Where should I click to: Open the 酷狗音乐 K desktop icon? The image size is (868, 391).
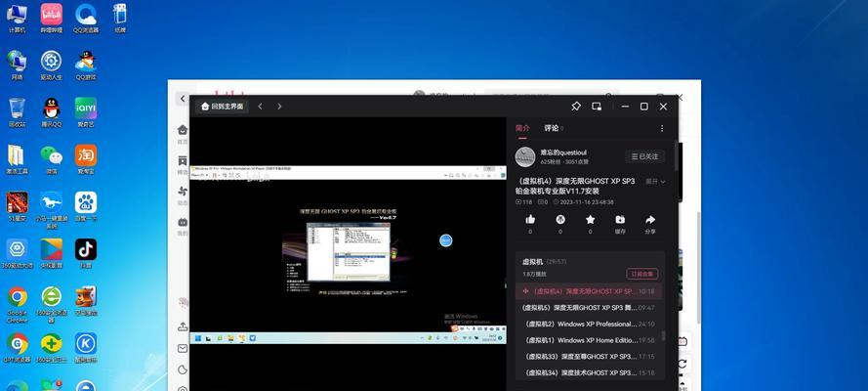(x=86, y=348)
